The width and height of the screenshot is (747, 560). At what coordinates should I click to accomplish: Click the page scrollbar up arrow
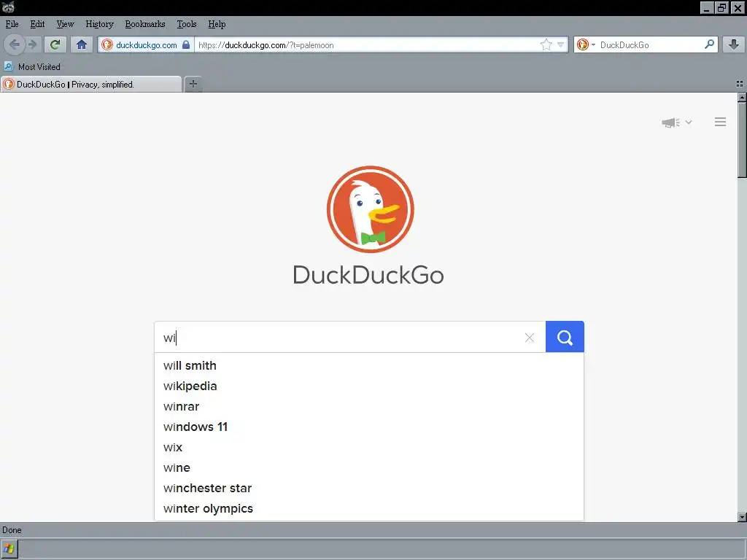742,97
